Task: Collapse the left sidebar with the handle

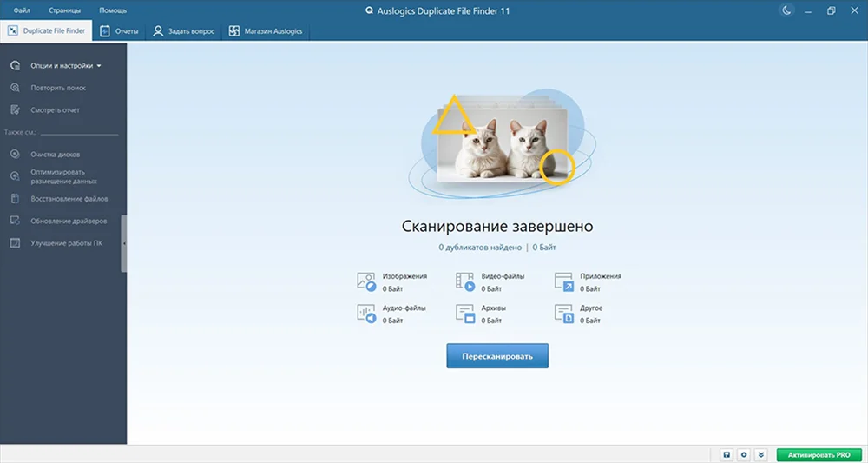Action: tap(124, 244)
